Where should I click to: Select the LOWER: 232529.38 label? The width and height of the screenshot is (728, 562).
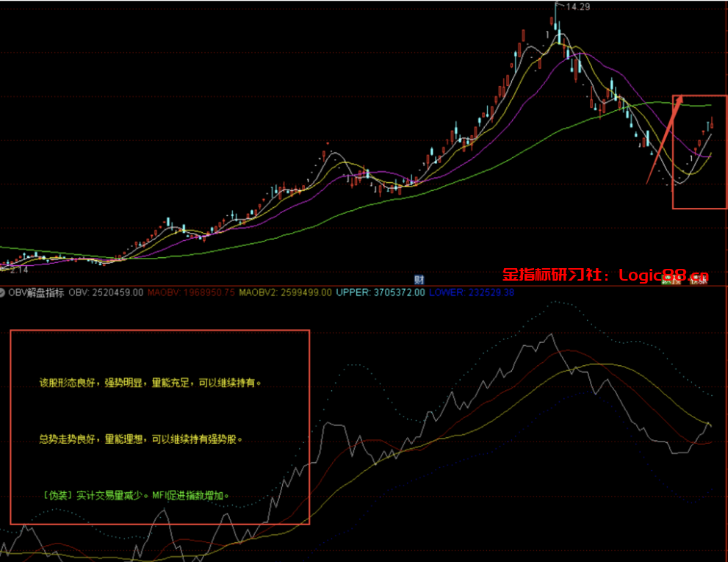pyautogui.click(x=469, y=290)
